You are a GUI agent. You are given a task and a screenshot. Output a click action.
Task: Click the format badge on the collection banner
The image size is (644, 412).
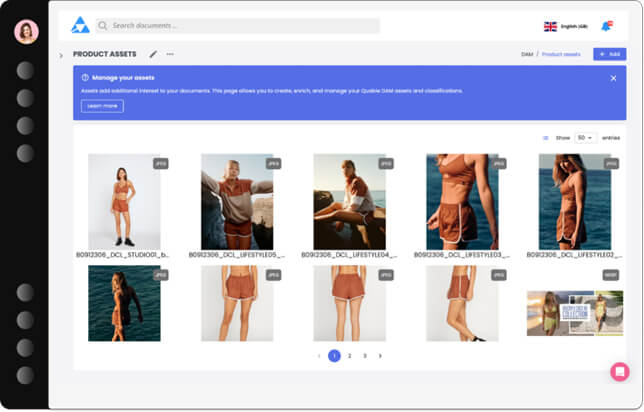(x=611, y=275)
